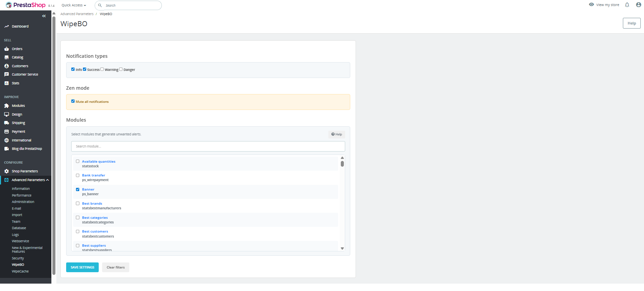This screenshot has height=291, width=644.
Task: Uncheck Mute all notifications
Action: (73, 101)
